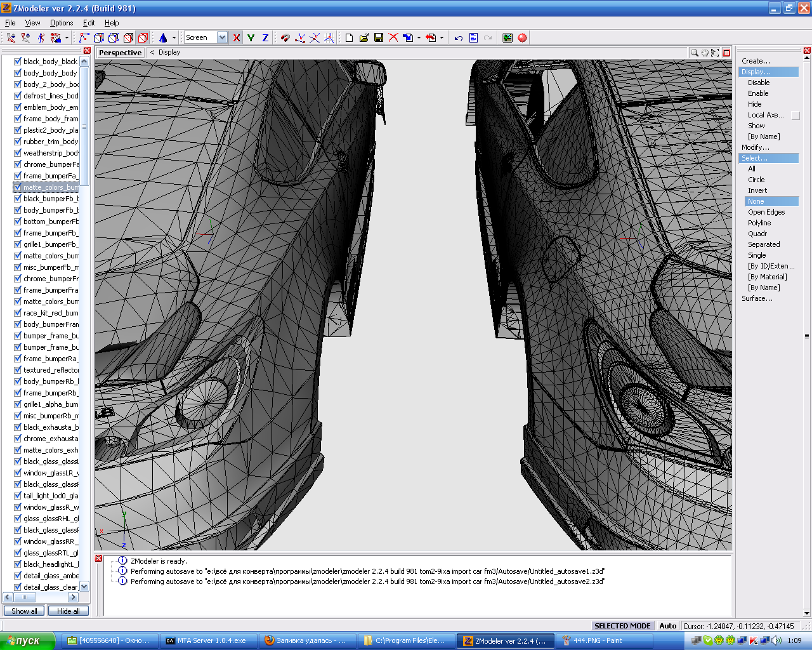Select the viewport zoom magnifier tool

[694, 53]
